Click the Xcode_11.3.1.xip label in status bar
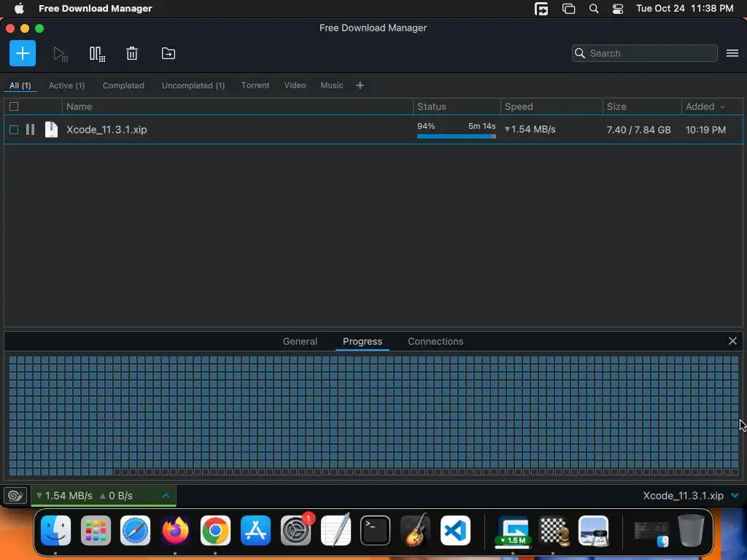This screenshot has height=560, width=747. (683, 496)
